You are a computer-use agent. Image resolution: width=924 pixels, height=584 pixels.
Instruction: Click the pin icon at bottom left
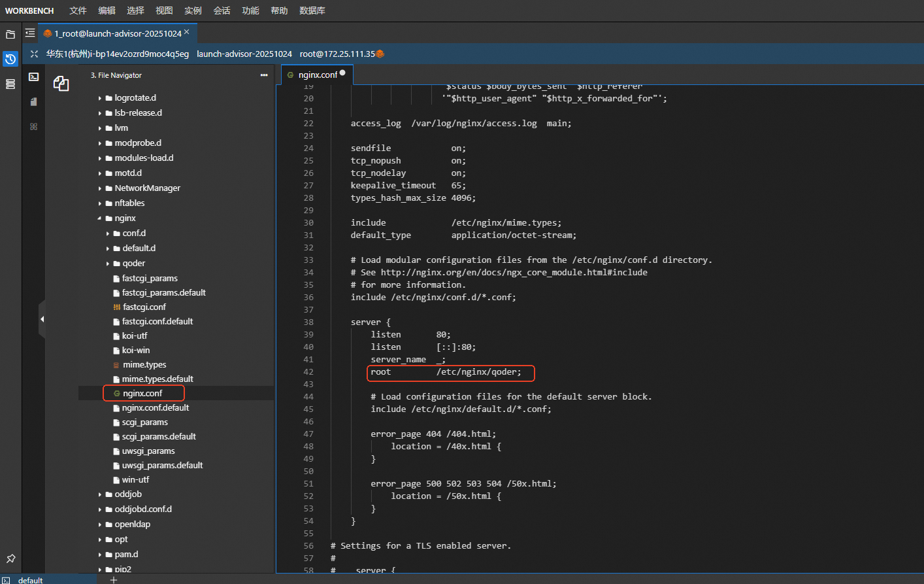click(10, 559)
